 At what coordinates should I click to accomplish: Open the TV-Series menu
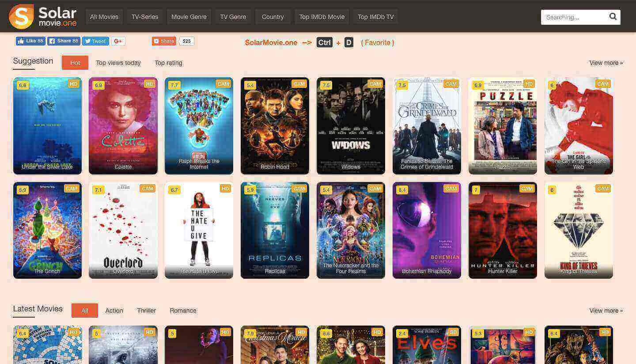(x=145, y=17)
